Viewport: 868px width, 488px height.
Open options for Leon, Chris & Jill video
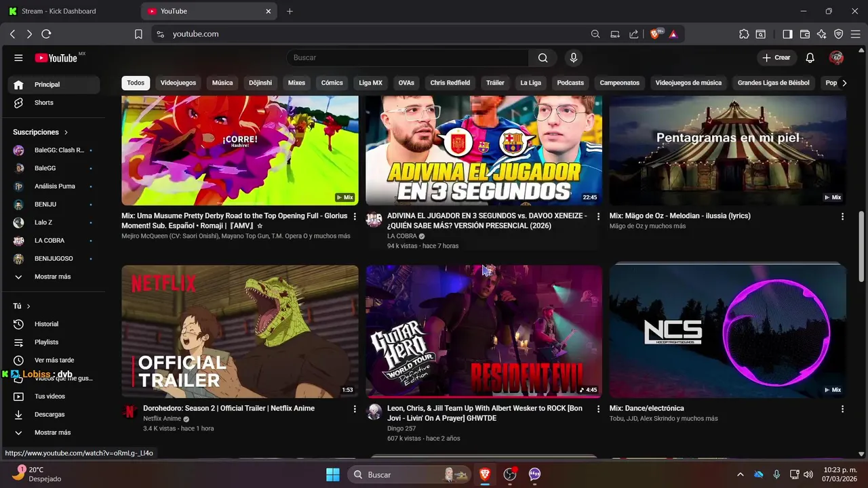click(x=598, y=409)
